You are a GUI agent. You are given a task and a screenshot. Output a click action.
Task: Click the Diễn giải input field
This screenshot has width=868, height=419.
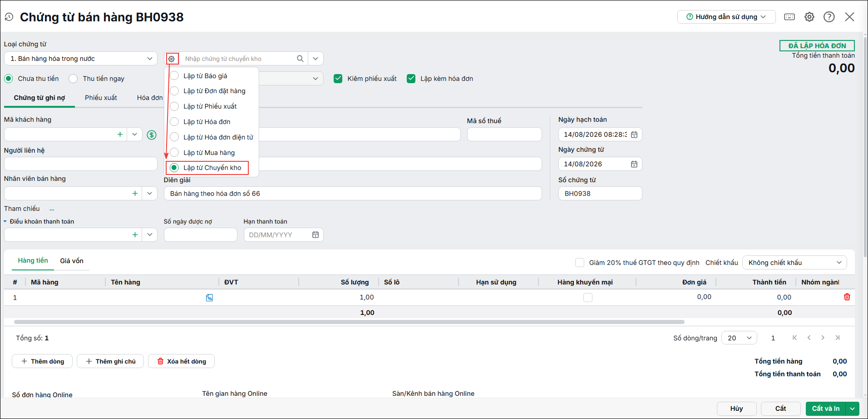click(x=353, y=194)
